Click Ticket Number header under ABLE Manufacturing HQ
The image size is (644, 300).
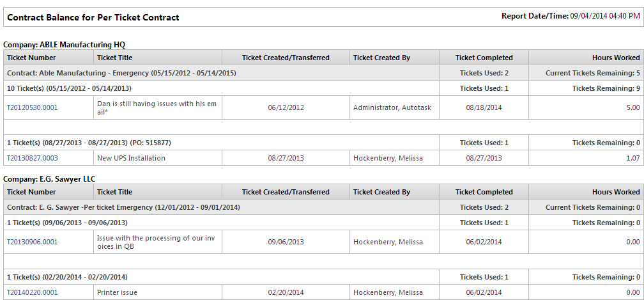pyautogui.click(x=31, y=58)
